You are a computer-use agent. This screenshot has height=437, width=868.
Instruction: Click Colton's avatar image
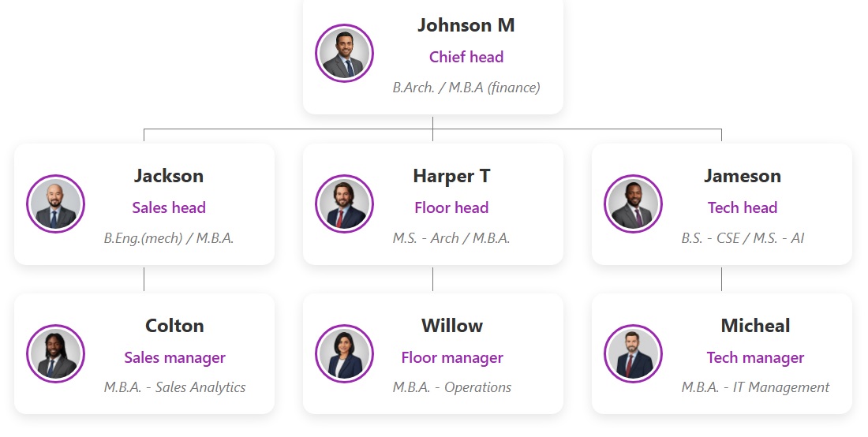point(55,354)
